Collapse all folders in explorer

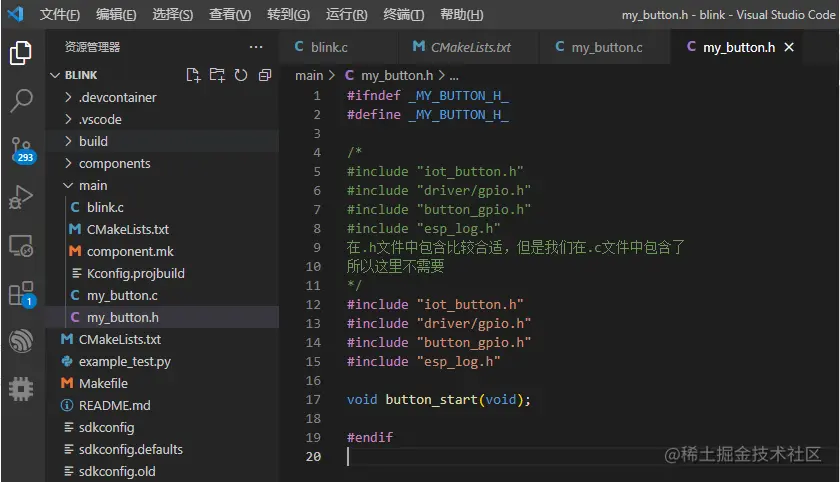pos(265,75)
